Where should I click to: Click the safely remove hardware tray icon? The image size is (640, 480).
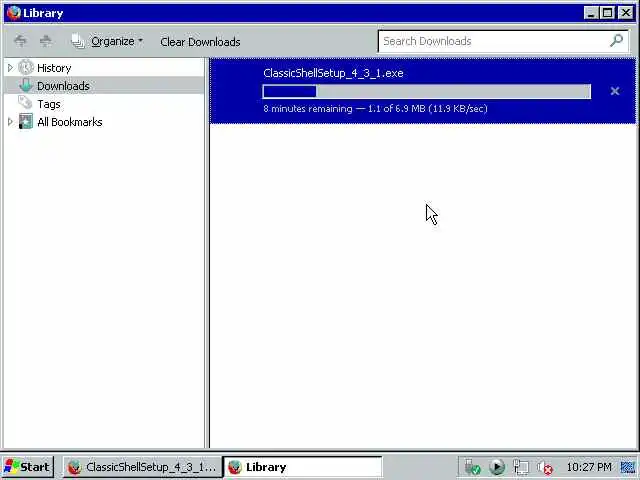coord(472,467)
